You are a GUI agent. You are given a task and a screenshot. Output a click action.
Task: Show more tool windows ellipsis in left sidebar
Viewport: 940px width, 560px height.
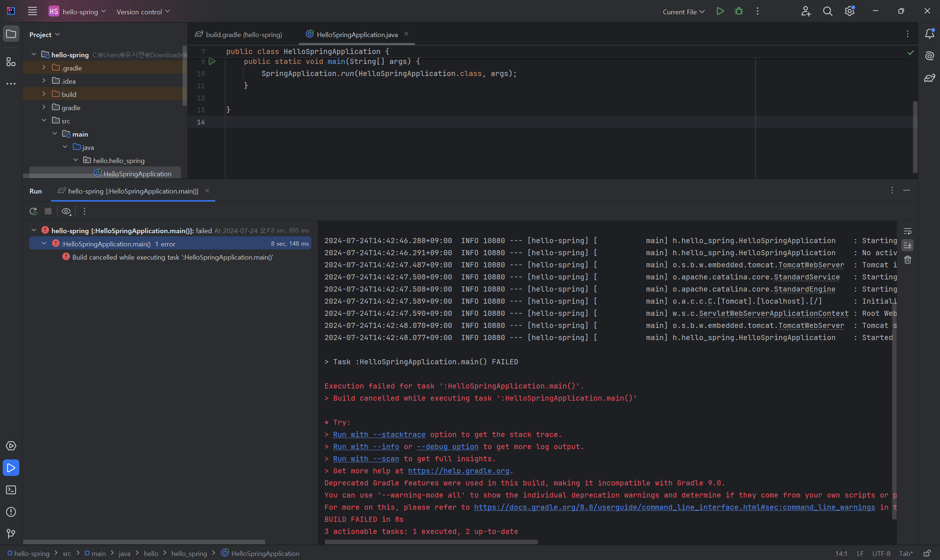coord(11,83)
